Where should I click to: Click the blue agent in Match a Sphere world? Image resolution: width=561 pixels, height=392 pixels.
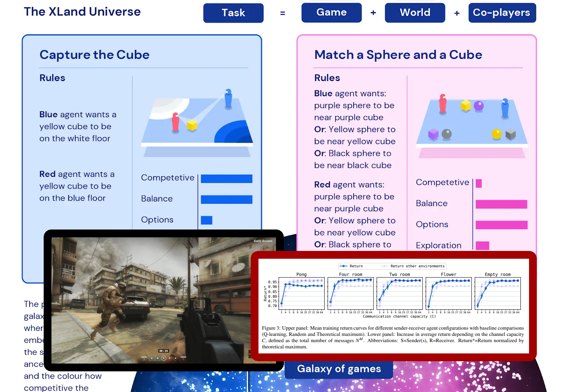click(x=505, y=108)
